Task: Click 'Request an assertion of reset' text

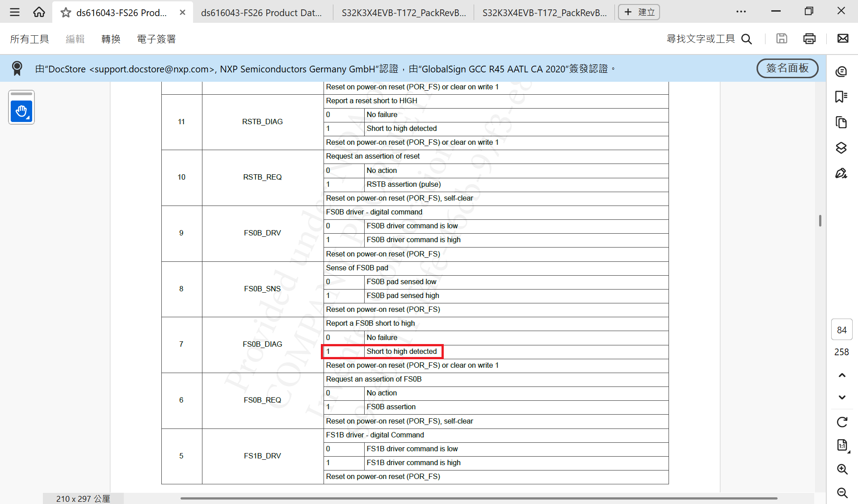Action: (x=373, y=156)
